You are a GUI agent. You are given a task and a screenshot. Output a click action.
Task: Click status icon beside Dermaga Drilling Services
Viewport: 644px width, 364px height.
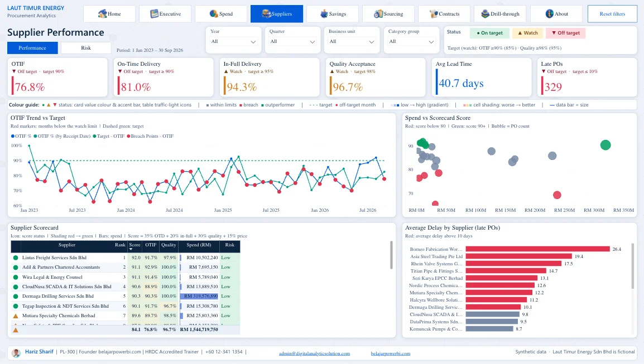pyautogui.click(x=16, y=297)
